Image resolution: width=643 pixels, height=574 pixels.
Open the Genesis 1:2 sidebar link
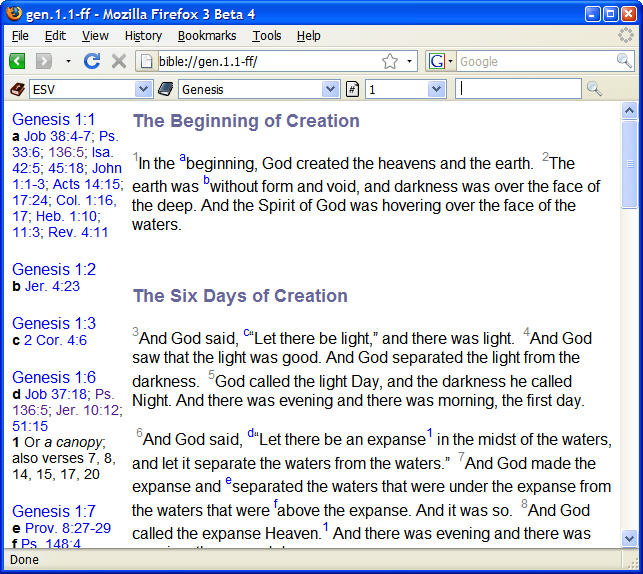tap(54, 269)
